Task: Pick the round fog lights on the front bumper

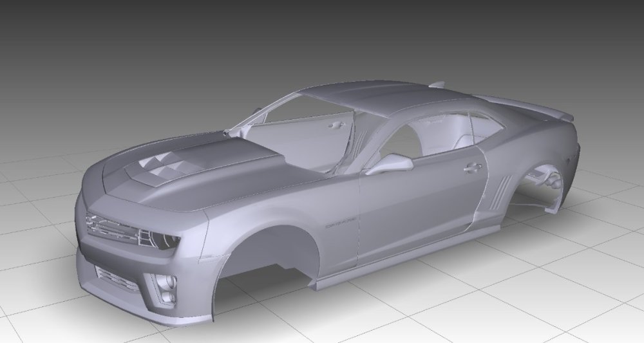Action: pos(167,289)
